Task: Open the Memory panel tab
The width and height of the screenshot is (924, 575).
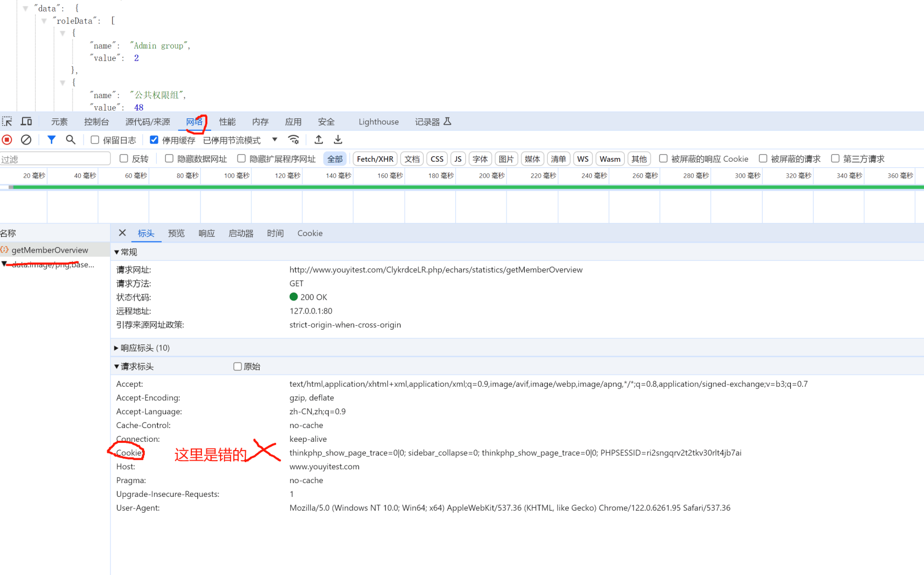Action: point(260,122)
